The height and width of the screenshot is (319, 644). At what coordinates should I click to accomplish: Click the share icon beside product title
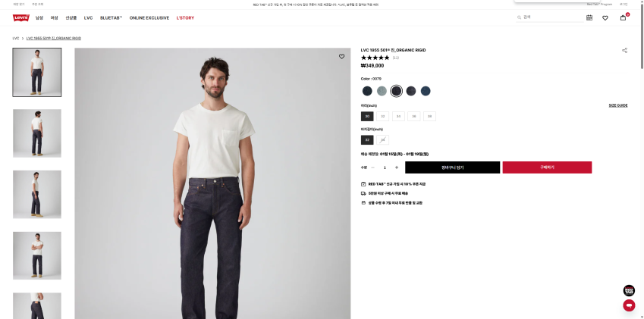tap(625, 51)
